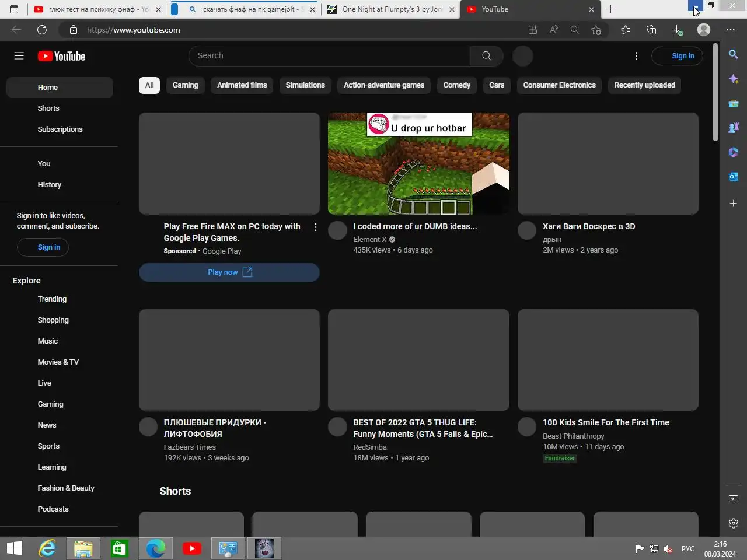
Task: Click into the YouTube Search field
Action: (x=330, y=56)
